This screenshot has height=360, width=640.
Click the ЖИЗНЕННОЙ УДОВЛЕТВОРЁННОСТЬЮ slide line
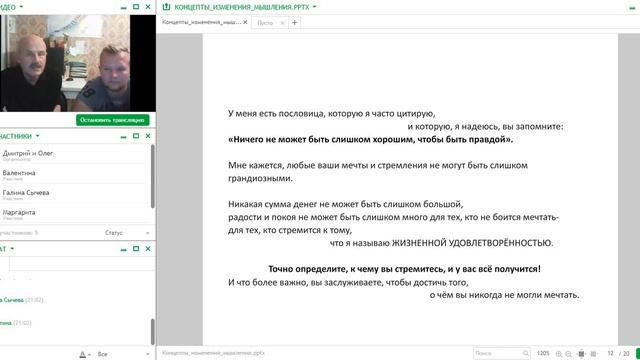(442, 243)
